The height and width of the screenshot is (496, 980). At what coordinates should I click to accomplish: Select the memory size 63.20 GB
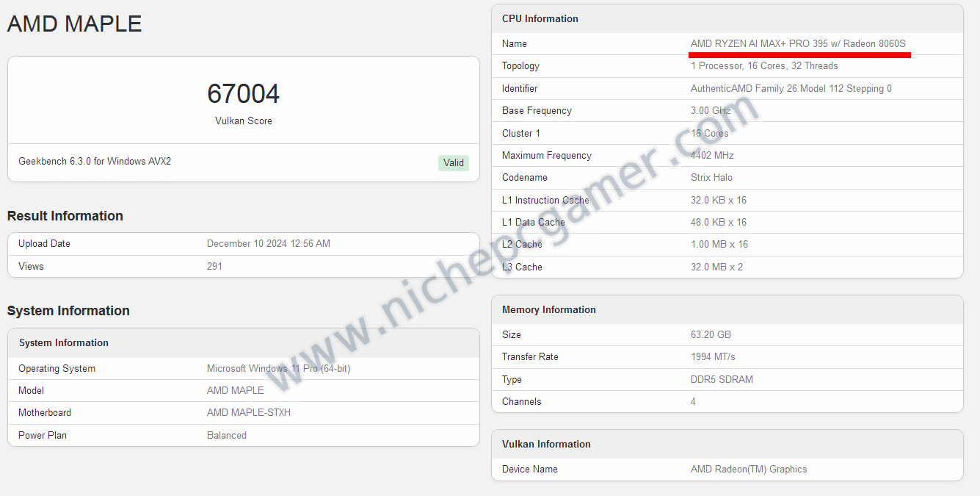[711, 334]
